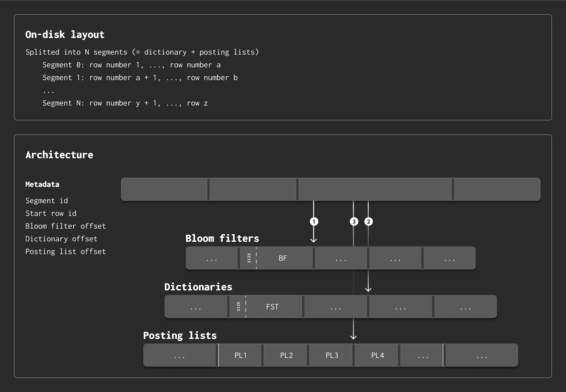Click the first metadata bar segment

(164, 189)
